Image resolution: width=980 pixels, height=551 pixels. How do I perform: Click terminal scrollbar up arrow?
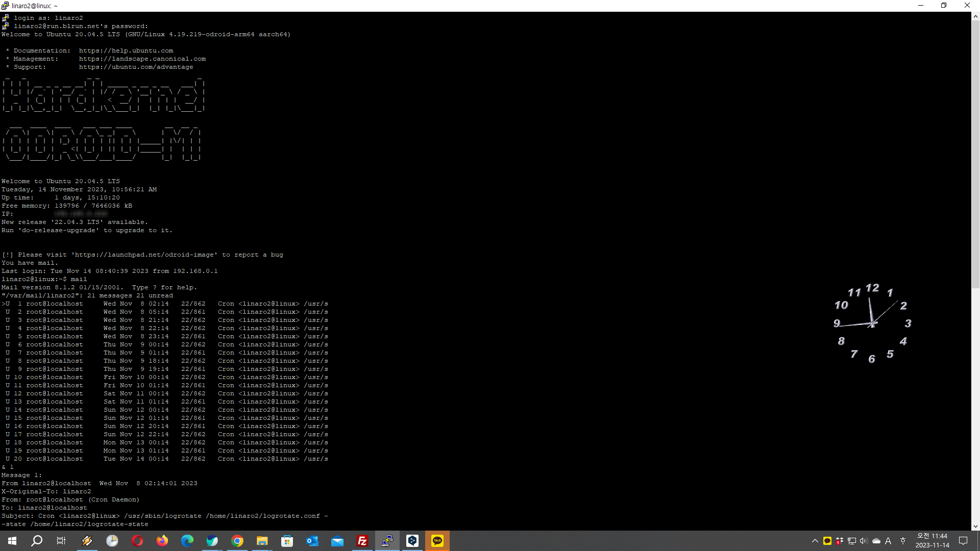975,16
